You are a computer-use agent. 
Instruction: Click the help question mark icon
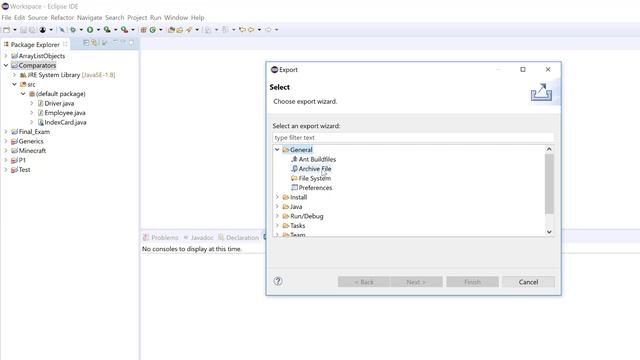coord(278,281)
